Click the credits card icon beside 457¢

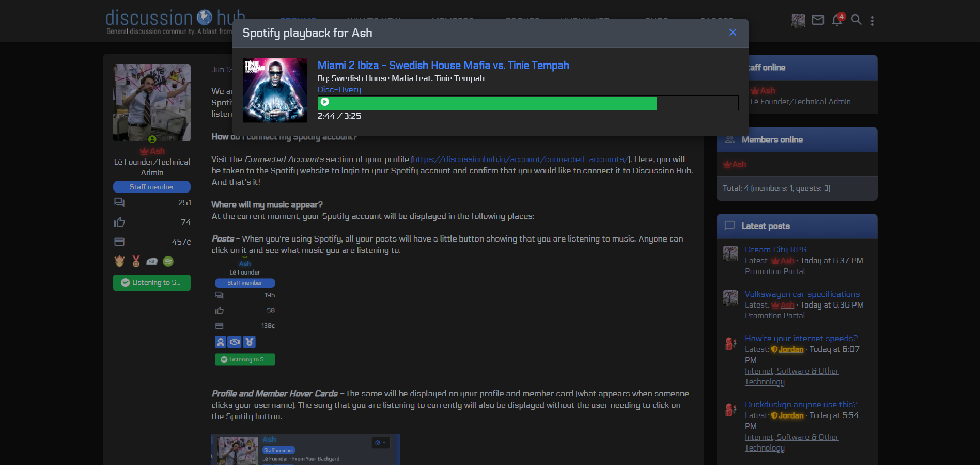119,242
